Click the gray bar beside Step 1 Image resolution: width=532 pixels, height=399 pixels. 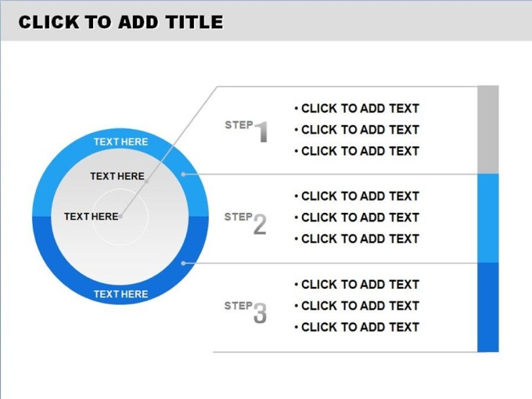(488, 130)
